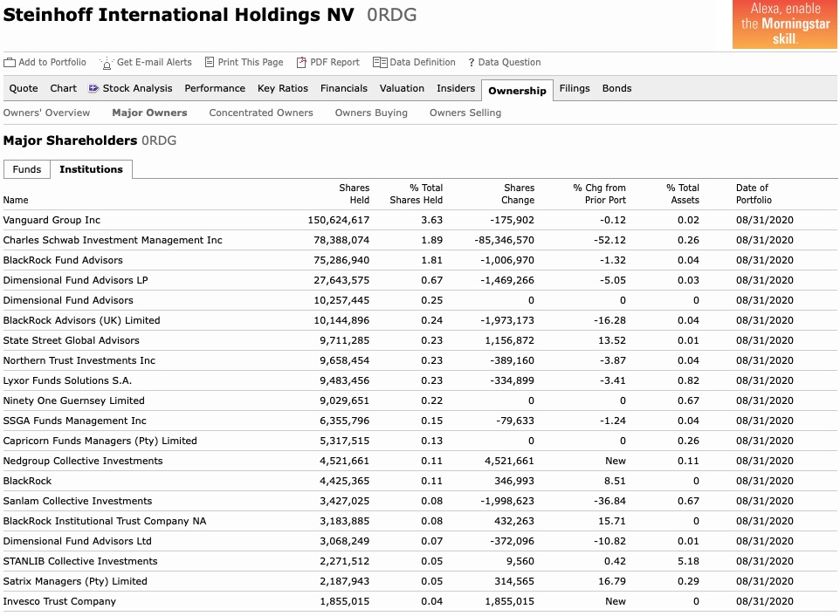View the Insiders tab
Image resolution: width=840 pixels, height=616 pixels.
pyautogui.click(x=455, y=88)
